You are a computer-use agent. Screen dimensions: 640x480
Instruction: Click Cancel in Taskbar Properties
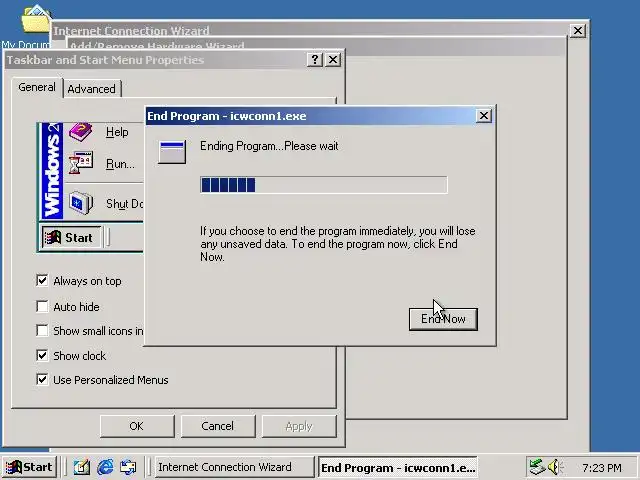click(x=218, y=426)
